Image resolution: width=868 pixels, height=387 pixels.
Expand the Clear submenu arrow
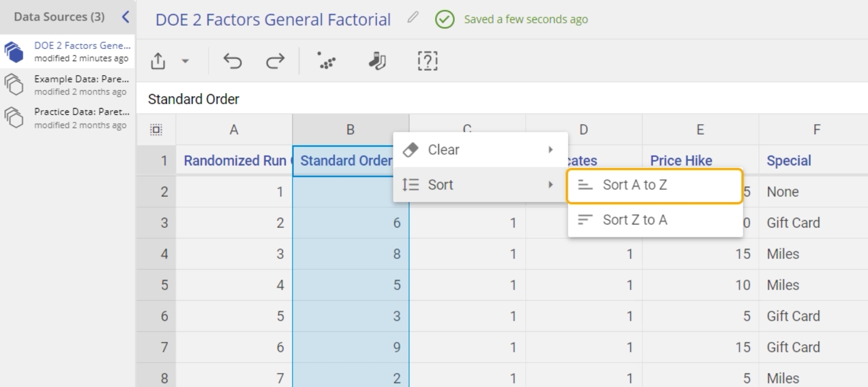pyautogui.click(x=550, y=150)
